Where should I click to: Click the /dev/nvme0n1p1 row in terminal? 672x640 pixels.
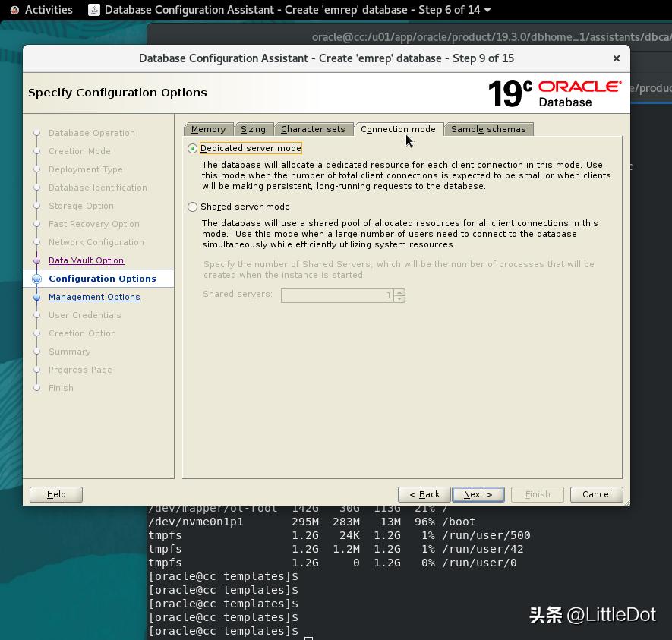click(312, 522)
